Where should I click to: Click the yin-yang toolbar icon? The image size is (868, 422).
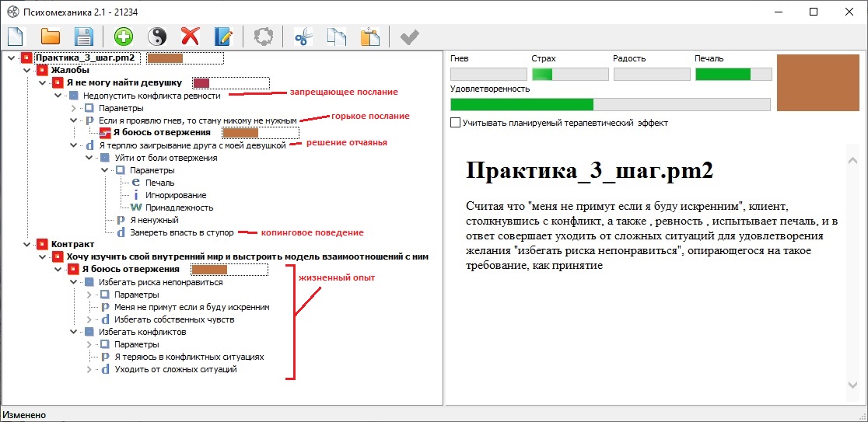(x=157, y=36)
